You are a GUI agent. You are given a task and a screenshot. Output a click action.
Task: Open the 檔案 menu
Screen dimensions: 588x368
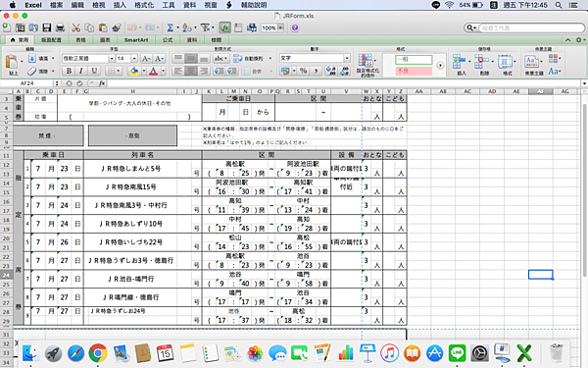[56, 5]
